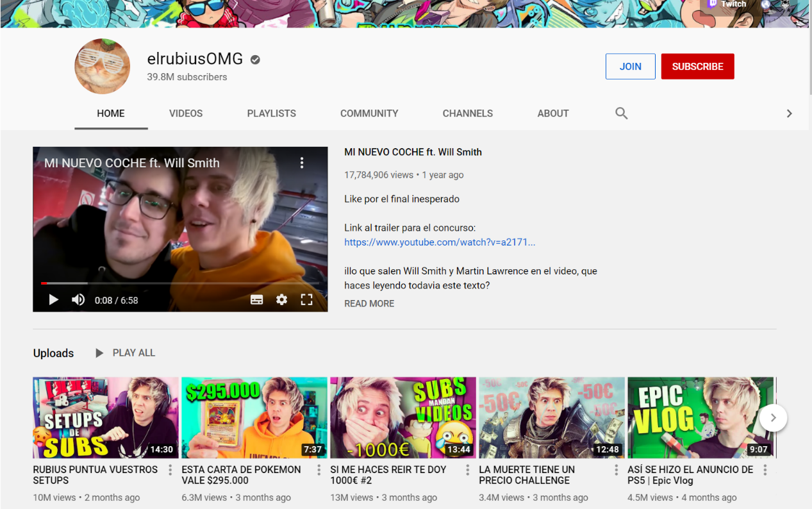Open the ABOUT tab

click(x=553, y=113)
